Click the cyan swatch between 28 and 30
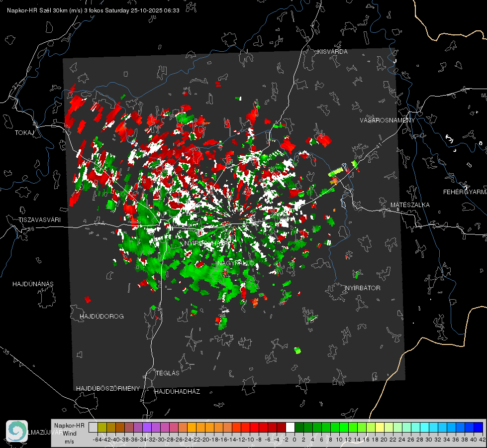The image size is (487, 448). [x=425, y=427]
